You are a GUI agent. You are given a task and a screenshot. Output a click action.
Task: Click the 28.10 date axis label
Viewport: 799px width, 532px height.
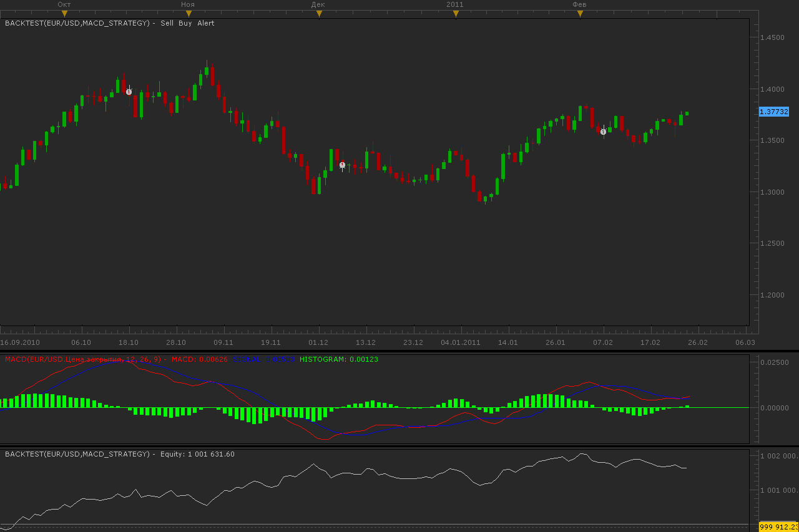pos(176,342)
